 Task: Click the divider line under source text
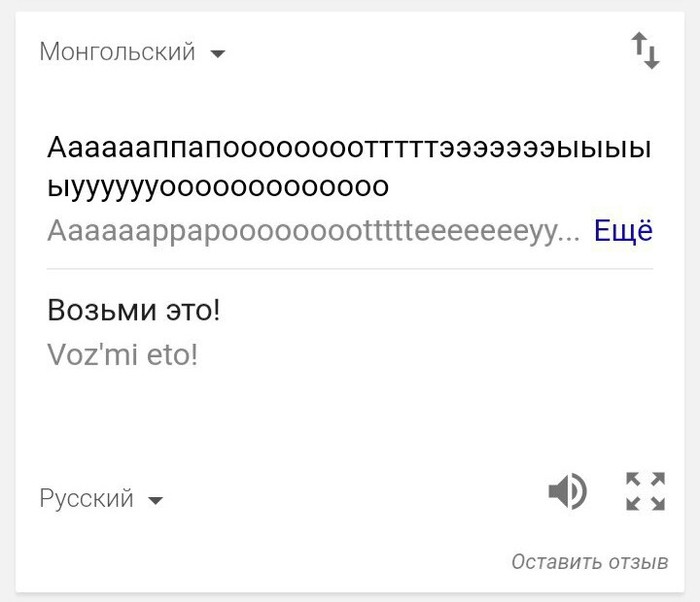(x=349, y=269)
